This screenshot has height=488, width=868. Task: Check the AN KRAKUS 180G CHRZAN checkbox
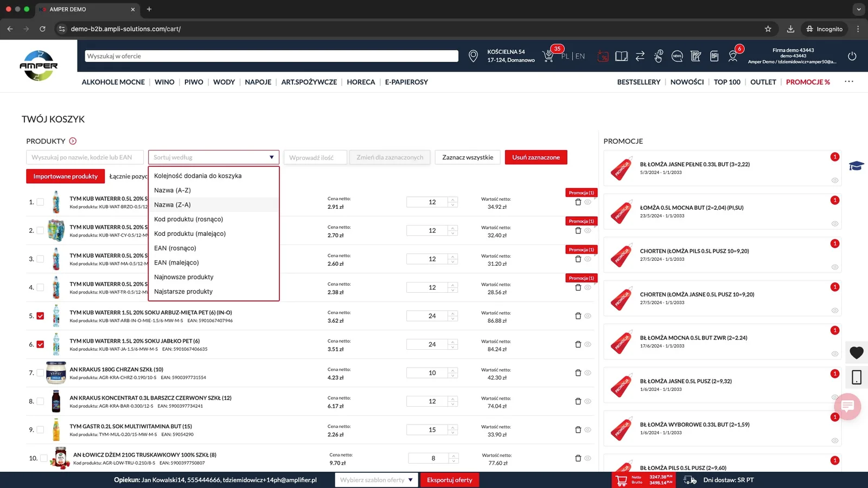click(x=40, y=373)
